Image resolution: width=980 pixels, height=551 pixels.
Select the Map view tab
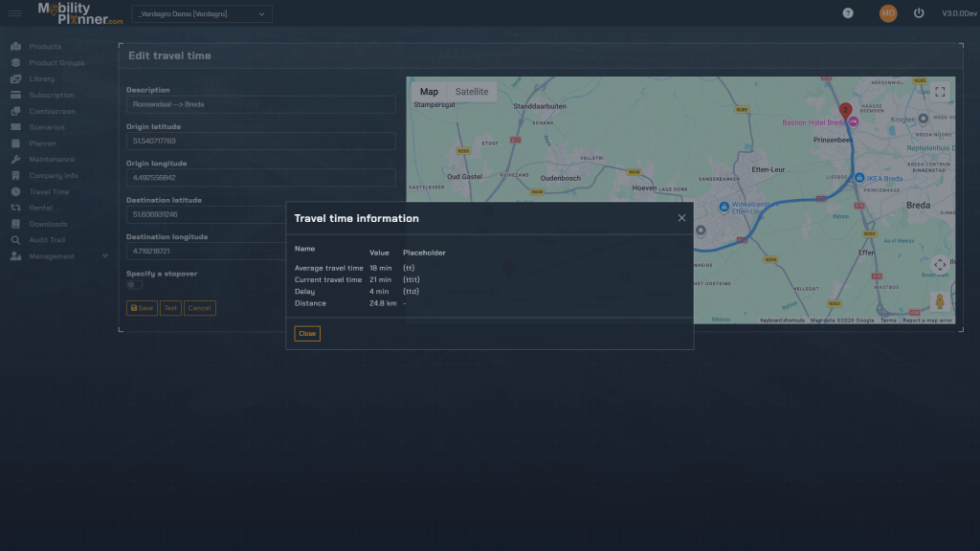coord(429,92)
